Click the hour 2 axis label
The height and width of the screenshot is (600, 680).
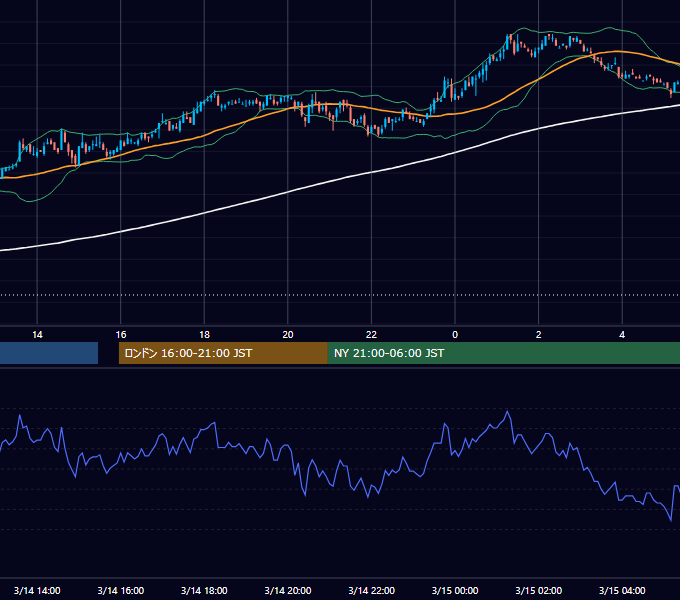click(539, 335)
